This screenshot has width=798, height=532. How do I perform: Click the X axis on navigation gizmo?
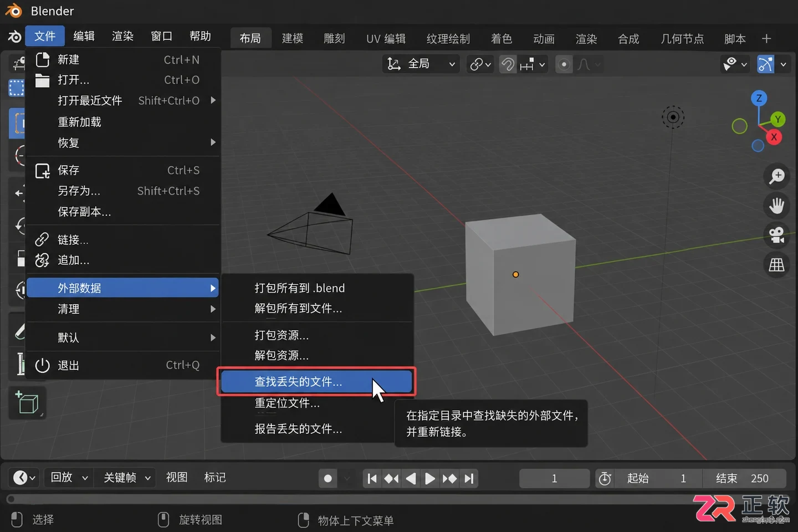[x=774, y=137]
